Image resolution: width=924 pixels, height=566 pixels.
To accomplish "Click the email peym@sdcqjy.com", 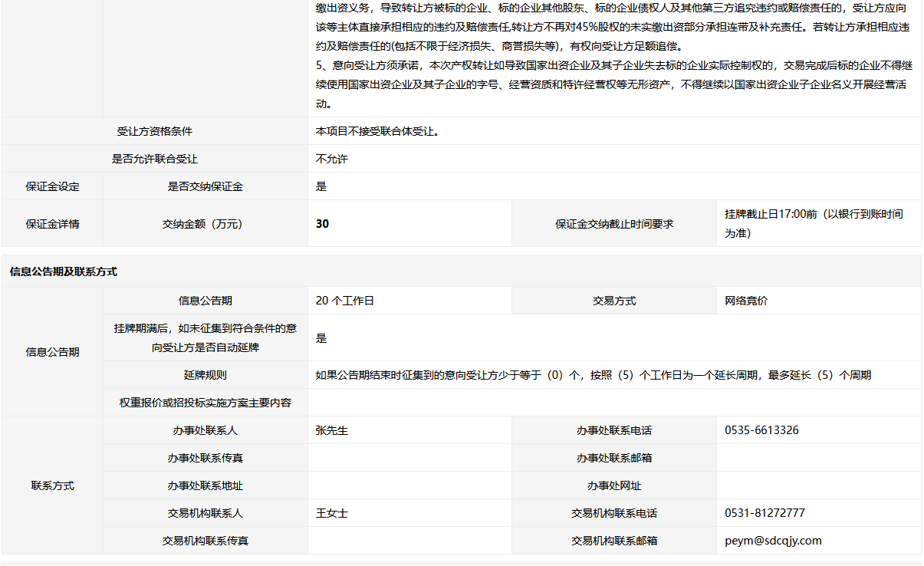I will 773,541.
